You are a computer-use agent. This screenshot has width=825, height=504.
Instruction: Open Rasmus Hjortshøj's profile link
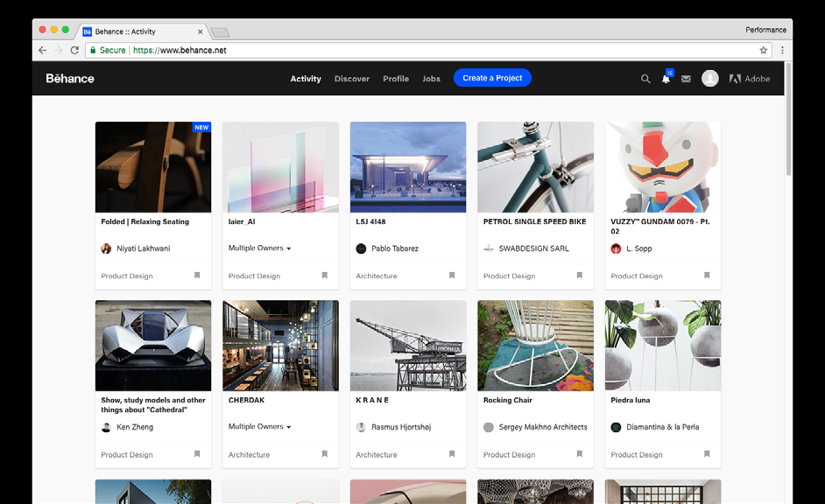point(401,427)
